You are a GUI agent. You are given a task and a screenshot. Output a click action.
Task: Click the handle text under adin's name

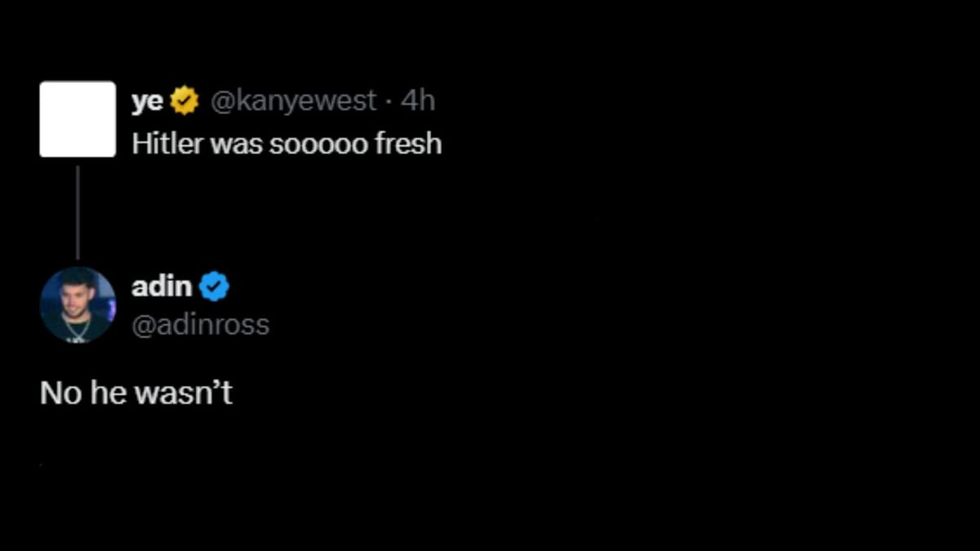pos(201,324)
